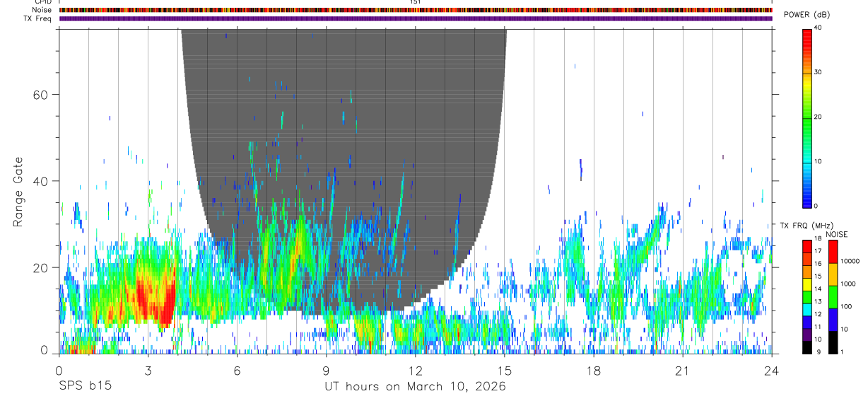Click the 'NOISE' legend title

point(837,234)
